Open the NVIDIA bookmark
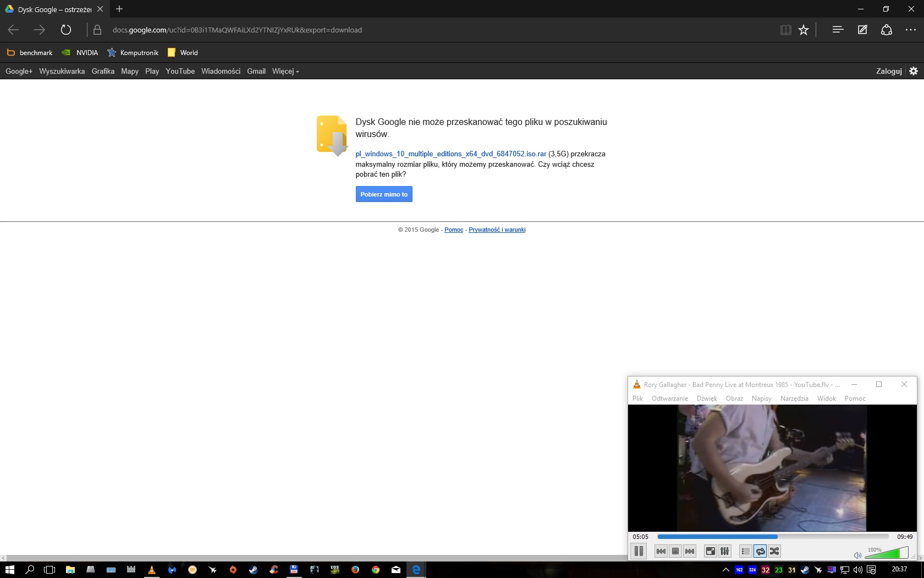 (x=80, y=53)
